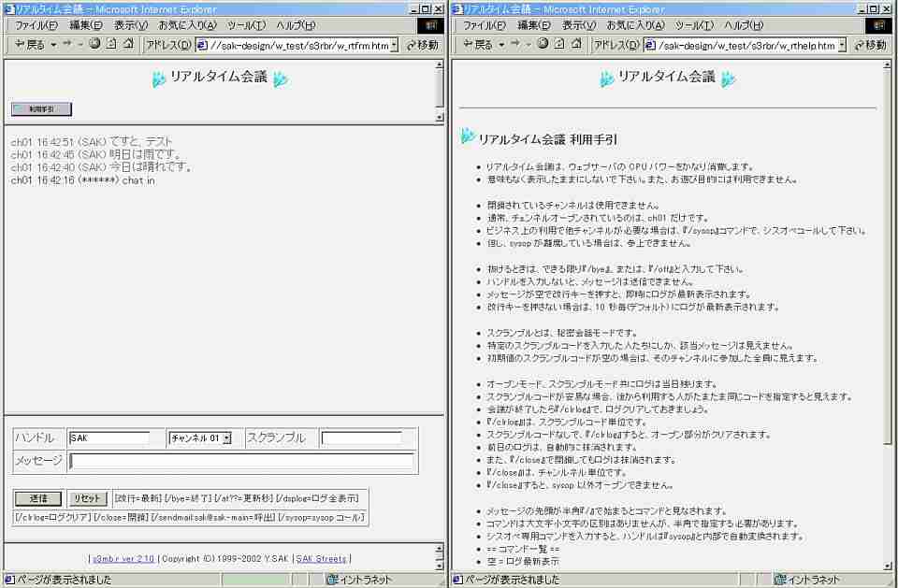This screenshot has height=588, width=898.
Task: Stop page loading in the left window
Action: click(x=95, y=44)
